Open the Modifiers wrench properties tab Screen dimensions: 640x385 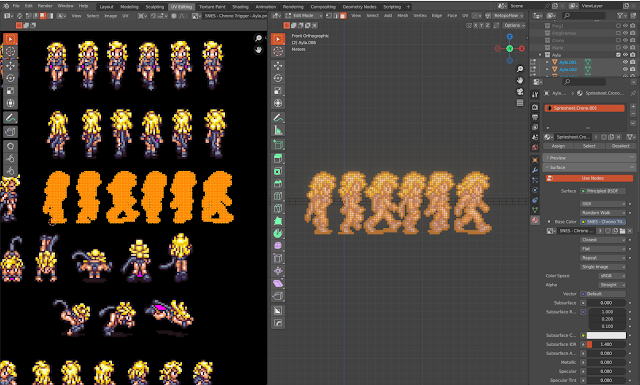point(535,170)
